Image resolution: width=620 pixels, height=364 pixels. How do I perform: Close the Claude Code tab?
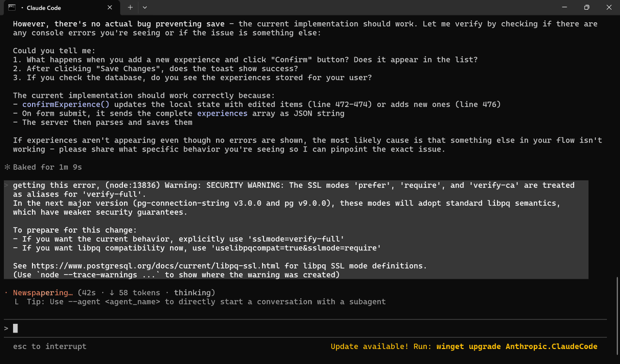110,8
